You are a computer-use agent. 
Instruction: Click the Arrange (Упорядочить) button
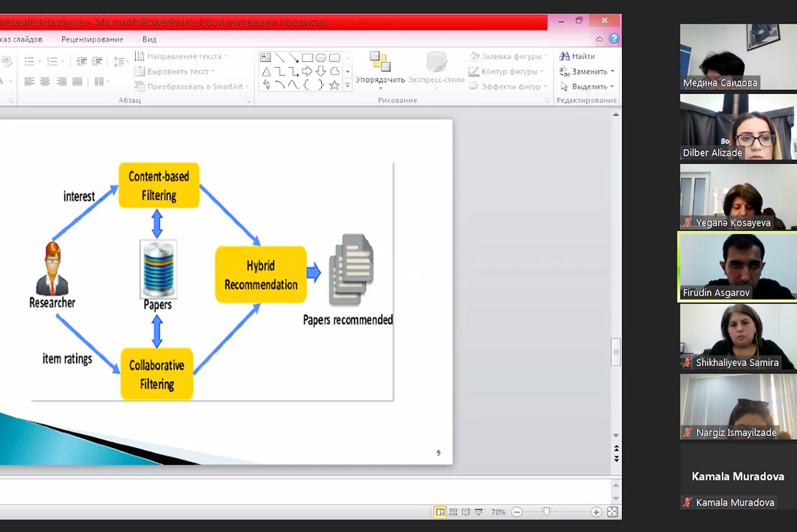pyautogui.click(x=380, y=69)
